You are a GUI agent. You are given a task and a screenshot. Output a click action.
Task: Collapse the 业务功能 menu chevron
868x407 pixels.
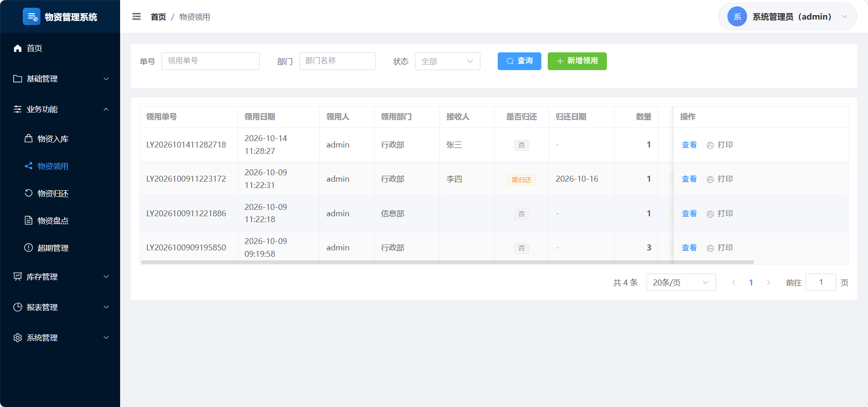point(106,109)
